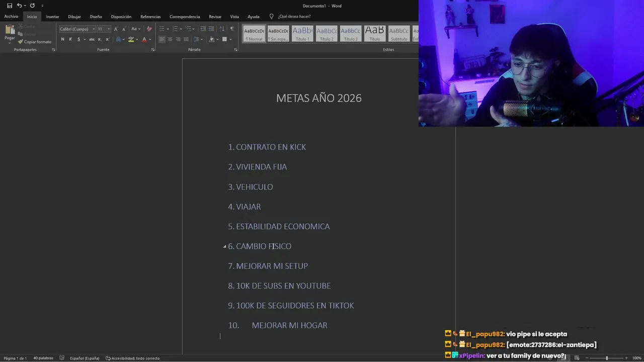Switch to Diseño tab
644x362 pixels.
pos(96,17)
